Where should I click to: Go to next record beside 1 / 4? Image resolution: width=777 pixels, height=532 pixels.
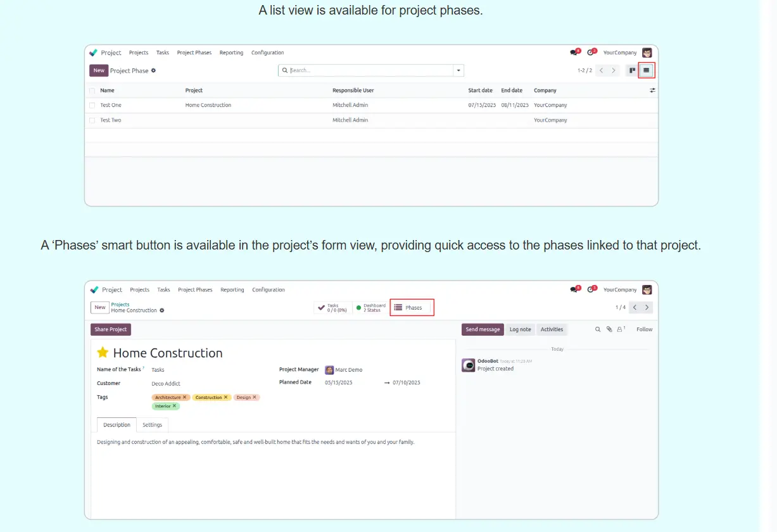click(647, 307)
